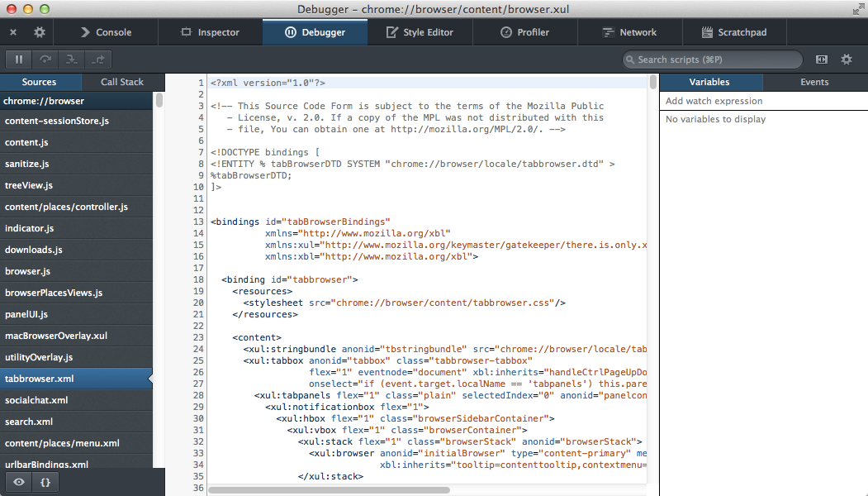Close the developer toolbox with X icon

[13, 32]
